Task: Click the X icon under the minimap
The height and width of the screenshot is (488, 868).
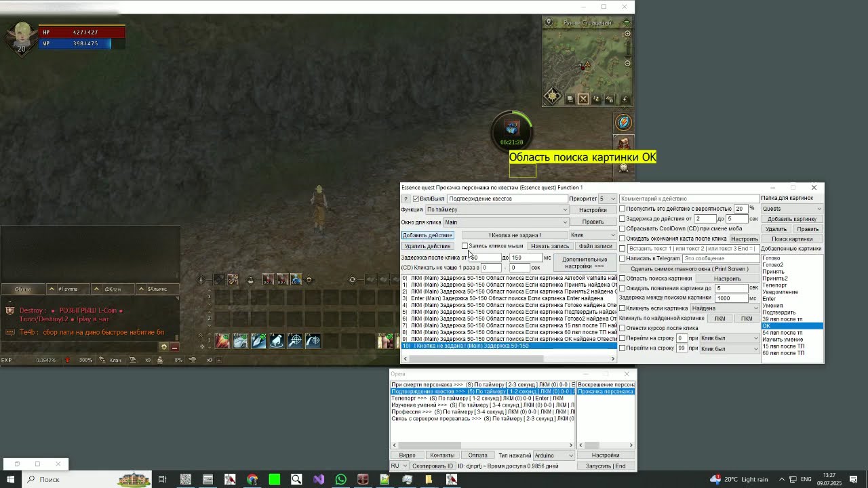Action: 583,99
